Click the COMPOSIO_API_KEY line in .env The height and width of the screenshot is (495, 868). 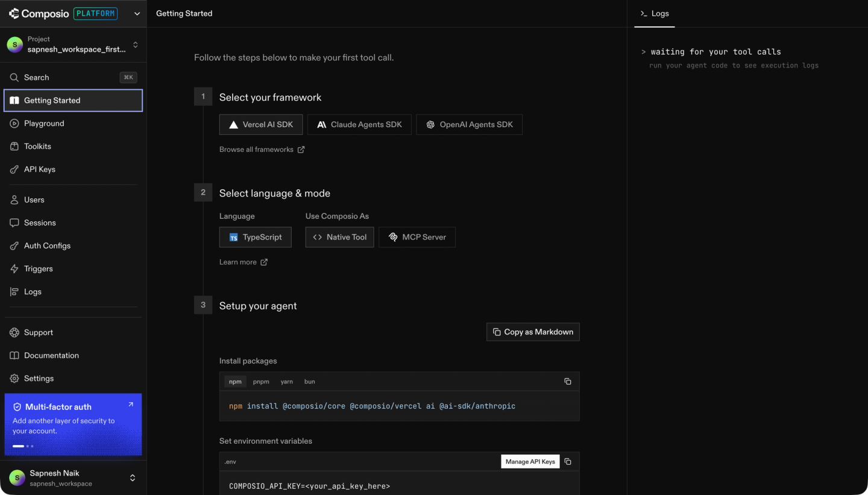(x=309, y=486)
